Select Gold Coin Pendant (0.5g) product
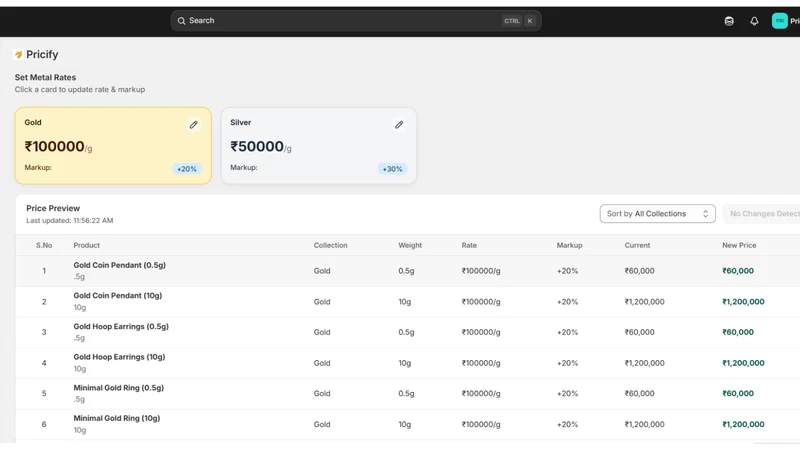This screenshot has width=800, height=450. (119, 265)
